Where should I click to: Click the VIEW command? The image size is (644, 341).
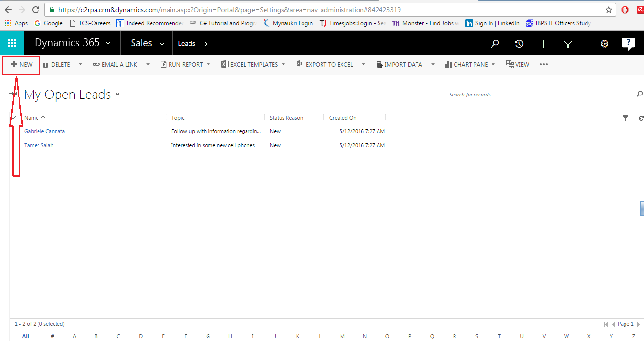pyautogui.click(x=518, y=64)
